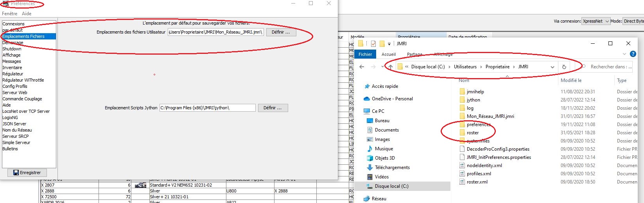Select Ce PC in navigation pane
The height and width of the screenshot is (203, 644).
(378, 111)
